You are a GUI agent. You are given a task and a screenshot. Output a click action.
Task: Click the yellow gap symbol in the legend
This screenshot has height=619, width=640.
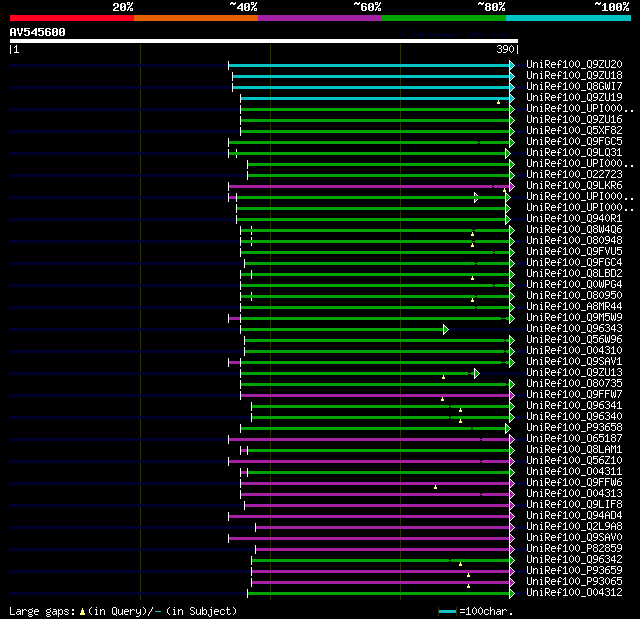pyautogui.click(x=82, y=611)
